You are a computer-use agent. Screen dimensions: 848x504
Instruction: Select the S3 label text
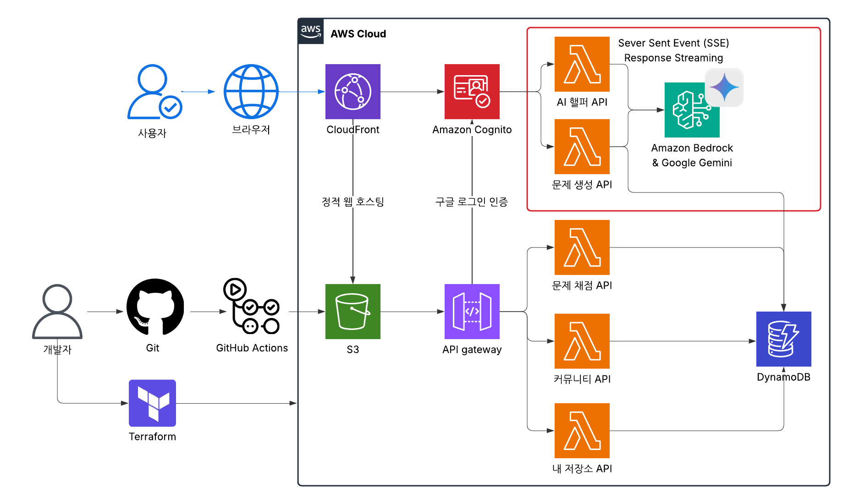click(x=353, y=350)
